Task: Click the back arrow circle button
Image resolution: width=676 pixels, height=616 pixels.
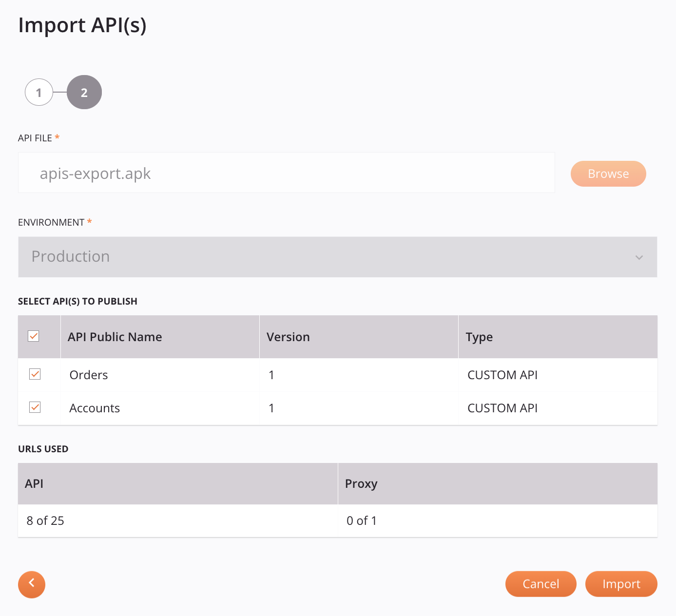Action: [x=31, y=584]
